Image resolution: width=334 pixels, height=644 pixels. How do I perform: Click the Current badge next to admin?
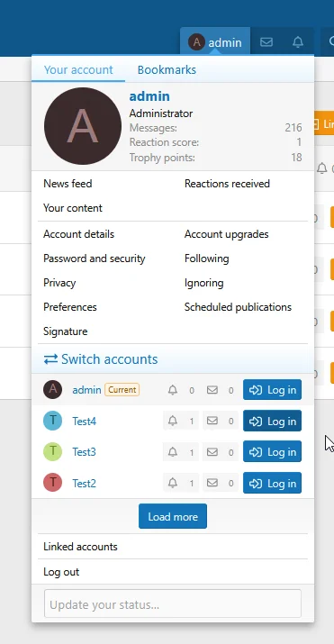(x=122, y=390)
